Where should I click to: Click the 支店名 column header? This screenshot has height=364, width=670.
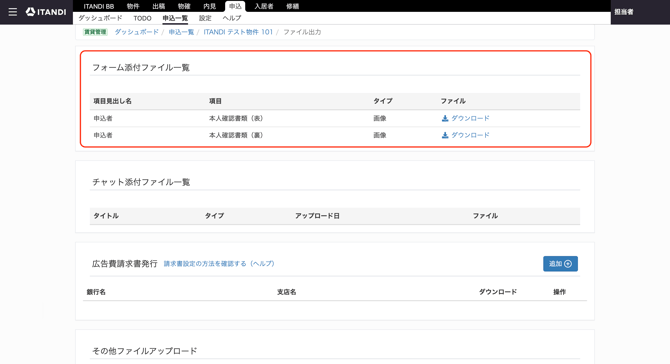287,292
